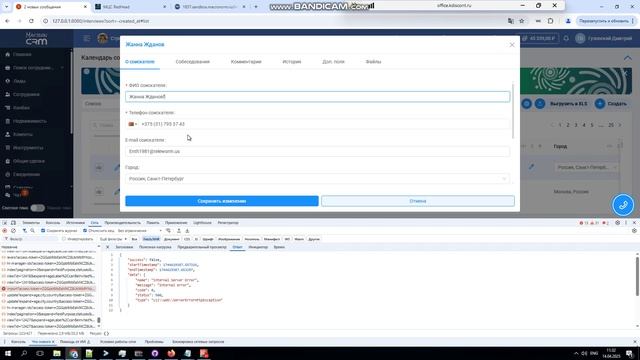Select the Все filter chip

pos(134,239)
